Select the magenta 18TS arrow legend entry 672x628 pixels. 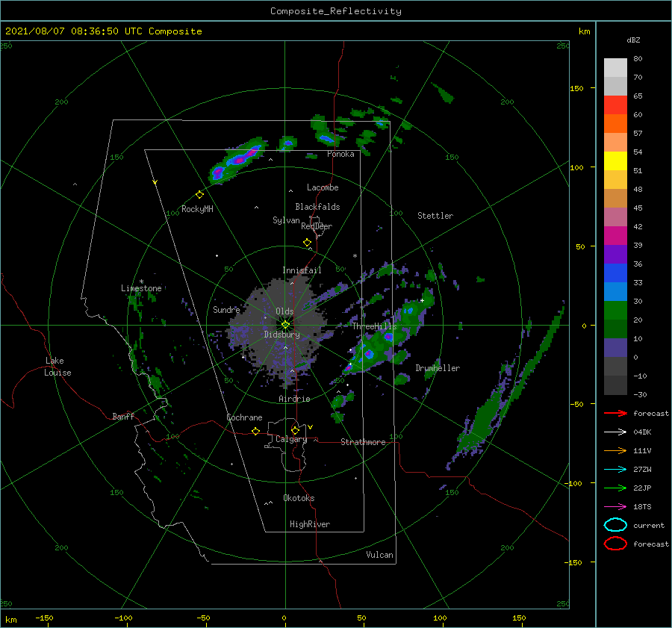click(x=615, y=507)
